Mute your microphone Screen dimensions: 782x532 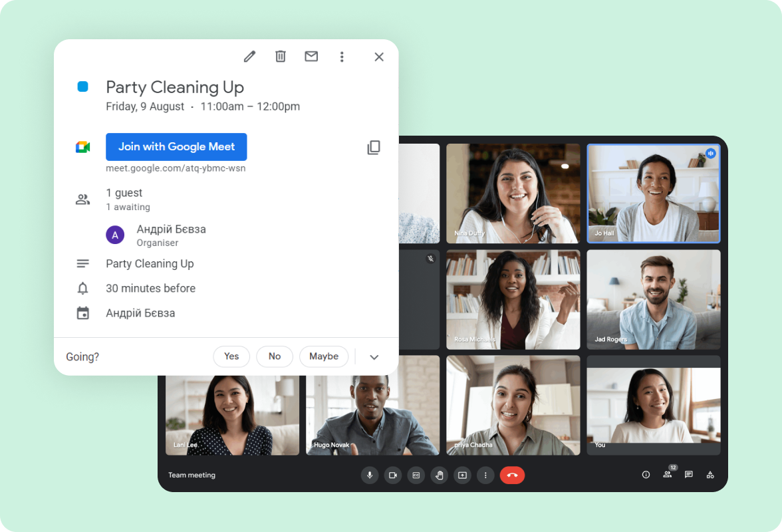[x=370, y=475]
